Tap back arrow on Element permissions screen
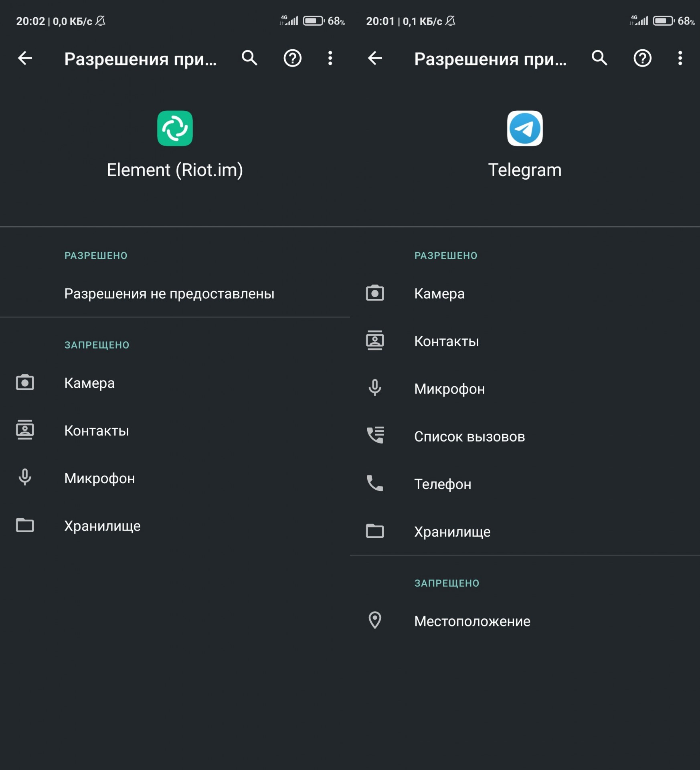The height and width of the screenshot is (770, 700). click(25, 58)
